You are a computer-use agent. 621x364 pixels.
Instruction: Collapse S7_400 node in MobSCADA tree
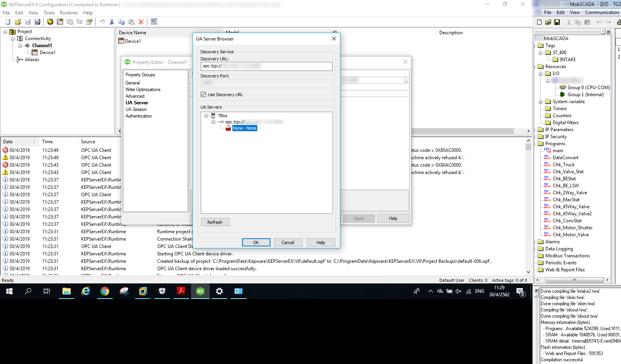[541, 53]
